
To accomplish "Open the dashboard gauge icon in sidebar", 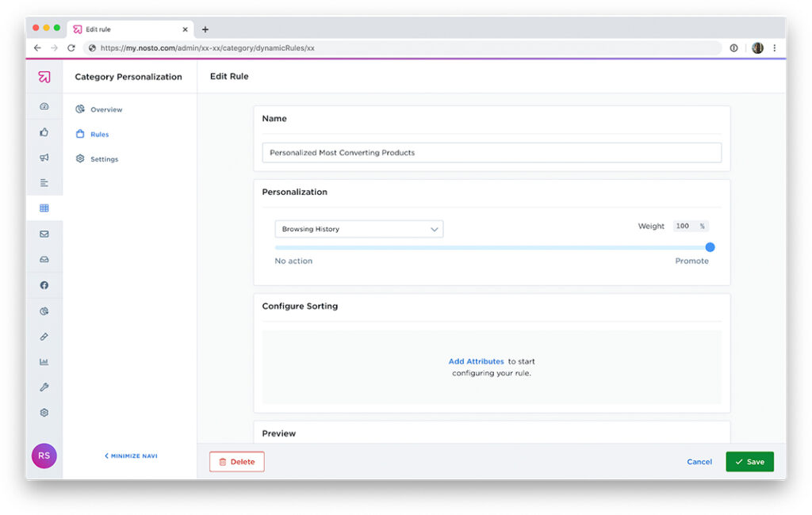I will [x=44, y=106].
